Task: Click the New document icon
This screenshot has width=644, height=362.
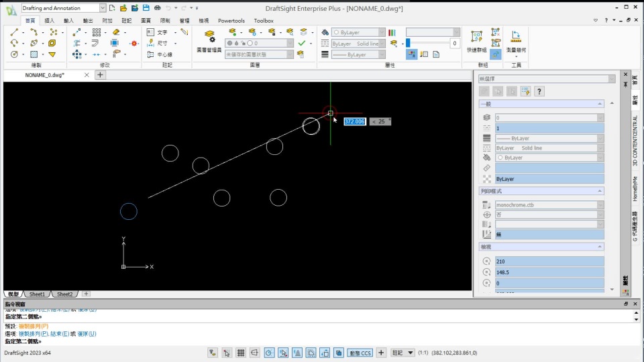Action: click(x=112, y=8)
